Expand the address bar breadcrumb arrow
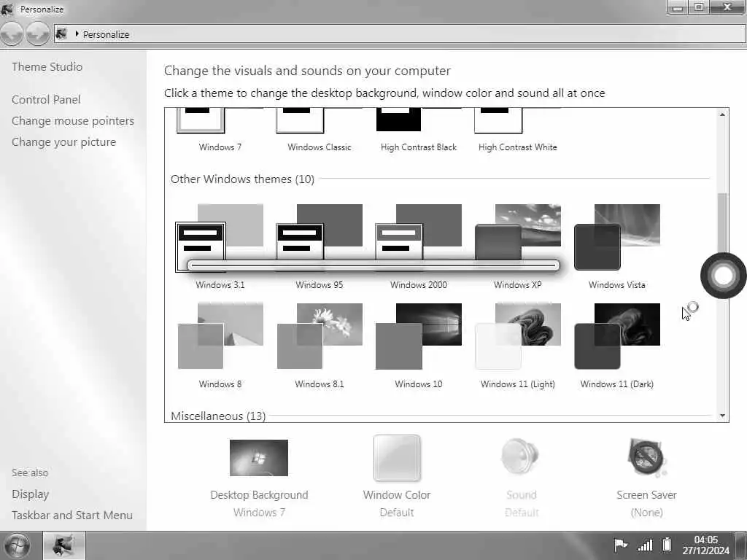The height and width of the screenshot is (560, 747). pos(77,34)
